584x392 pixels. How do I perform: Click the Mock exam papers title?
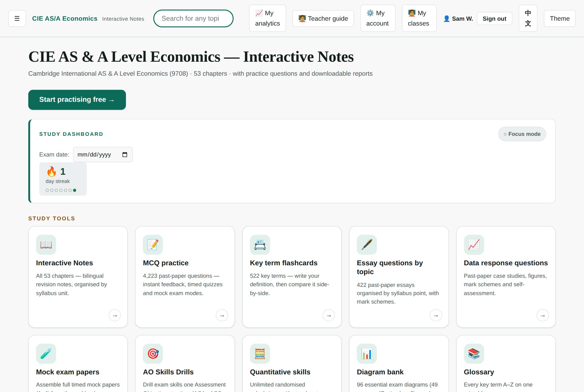68,372
